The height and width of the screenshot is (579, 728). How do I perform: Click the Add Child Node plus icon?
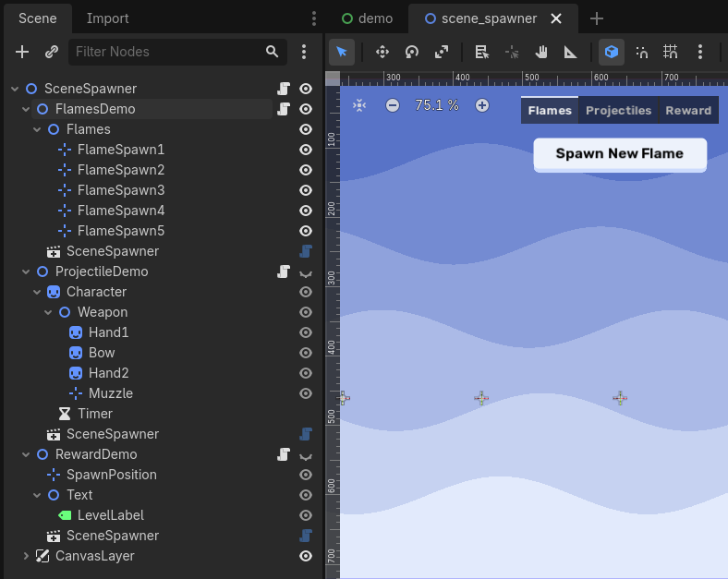click(22, 52)
